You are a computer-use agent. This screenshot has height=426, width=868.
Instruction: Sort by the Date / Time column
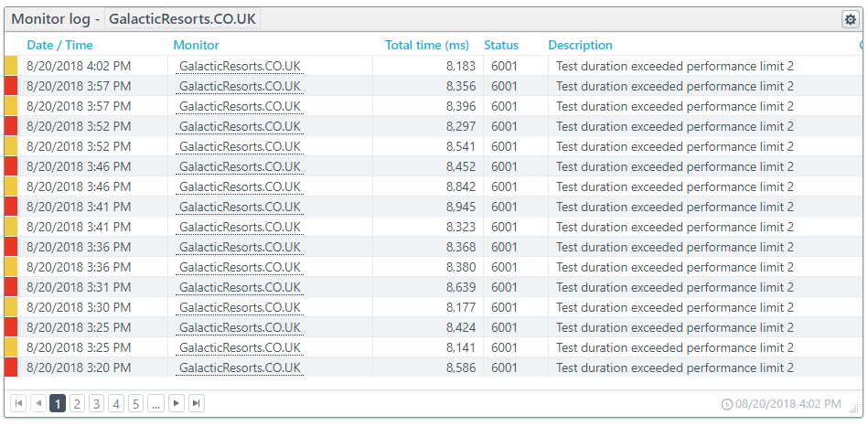[x=59, y=46]
